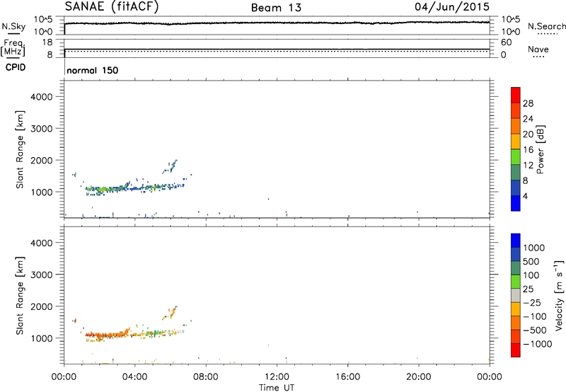The image size is (566, 392).
Task: Click the N.Sky axis label
Action: [13, 26]
